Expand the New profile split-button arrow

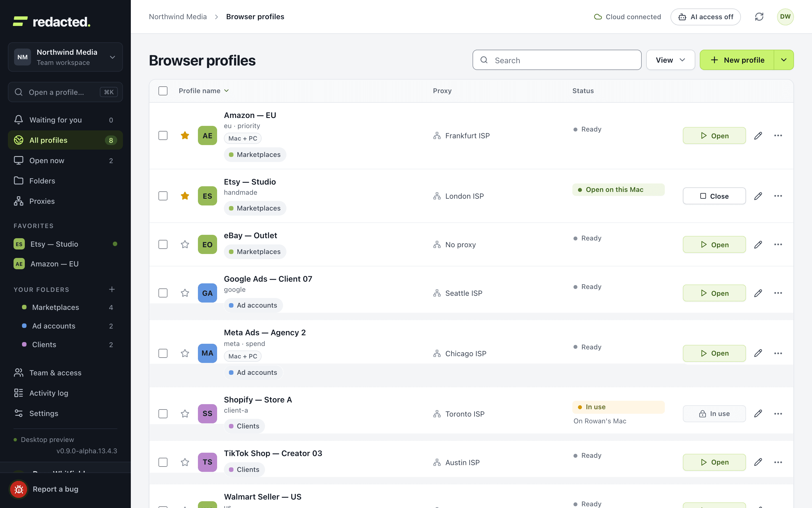point(784,60)
